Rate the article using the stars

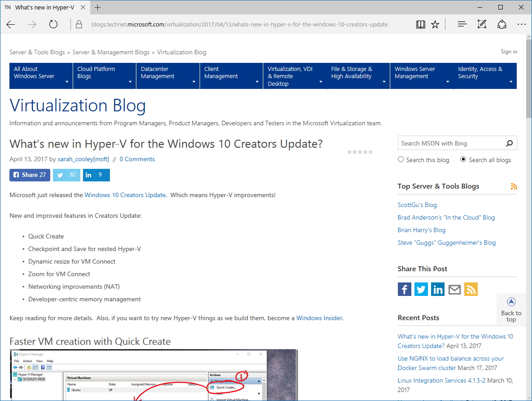click(360, 152)
